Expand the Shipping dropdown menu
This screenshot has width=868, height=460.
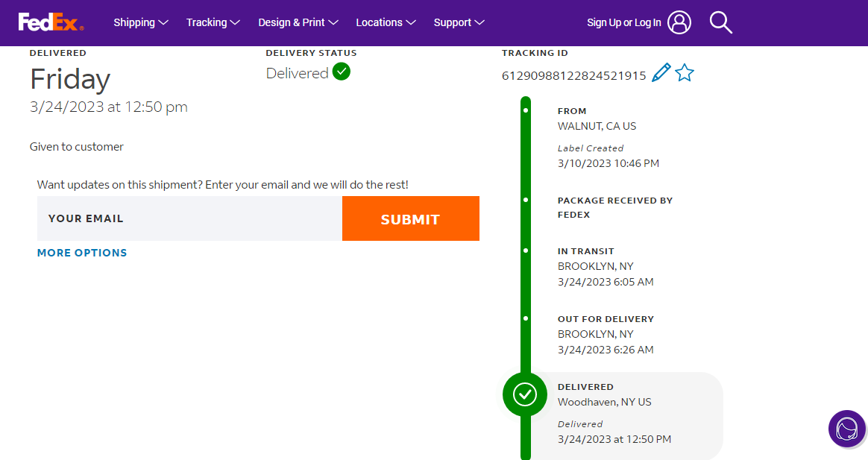pos(141,22)
